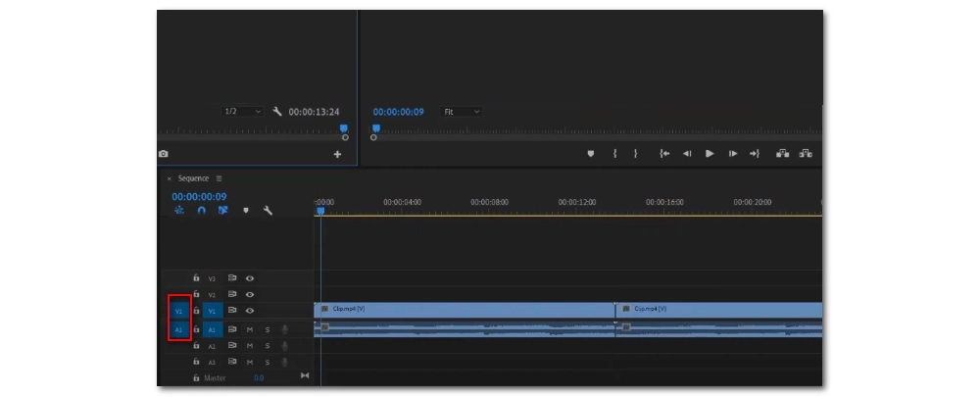Step forward one frame in the Program monitor
Viewport: 980px width, 397px height.
tap(732, 153)
